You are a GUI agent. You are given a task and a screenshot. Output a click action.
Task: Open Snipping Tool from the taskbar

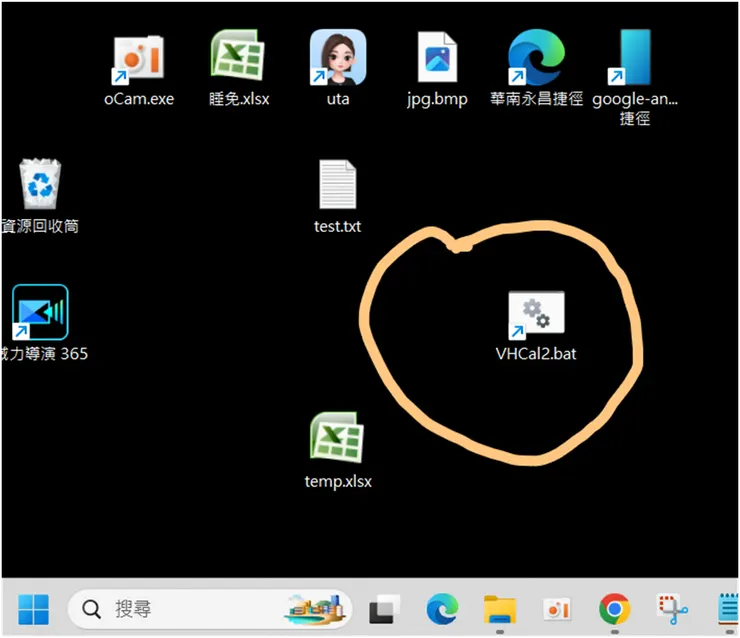[x=672, y=609]
